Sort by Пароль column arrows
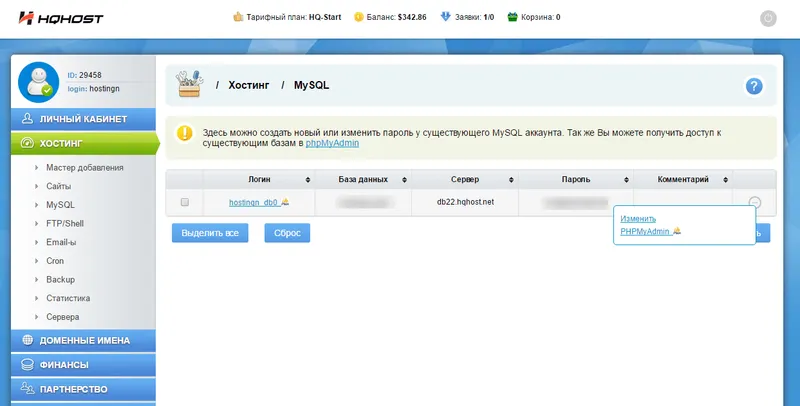800x406 pixels. [626, 180]
